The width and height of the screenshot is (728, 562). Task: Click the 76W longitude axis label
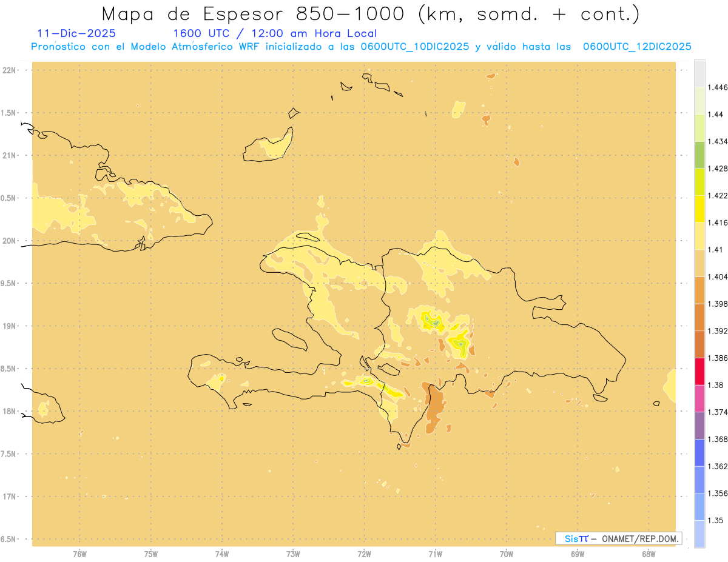pos(79,554)
